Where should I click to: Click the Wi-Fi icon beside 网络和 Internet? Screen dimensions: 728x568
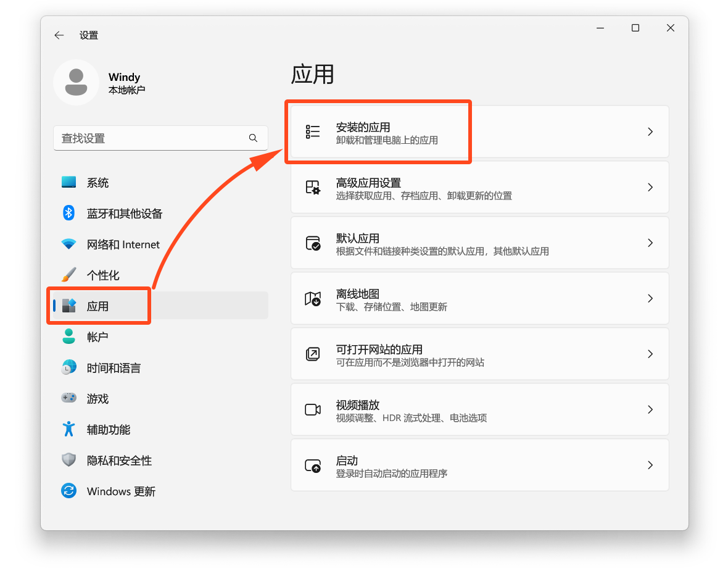(x=68, y=244)
